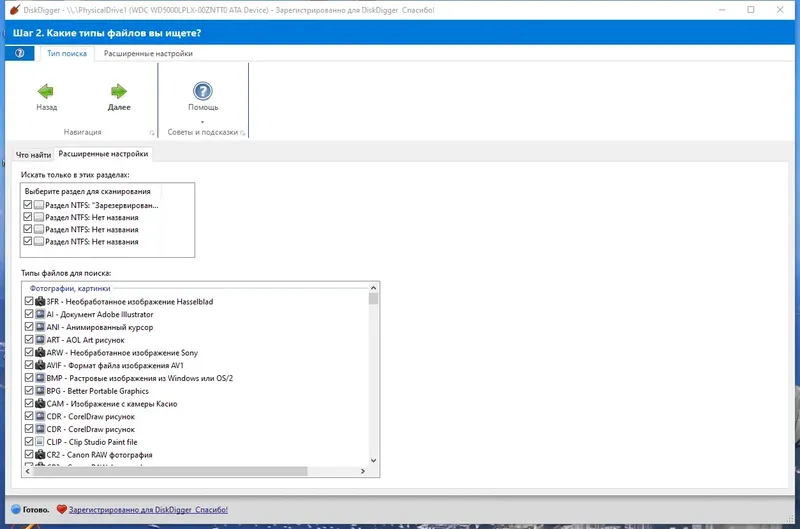Select the lower Расширенные настройки tab
Viewport: 800px width, 529px height.
click(103, 154)
